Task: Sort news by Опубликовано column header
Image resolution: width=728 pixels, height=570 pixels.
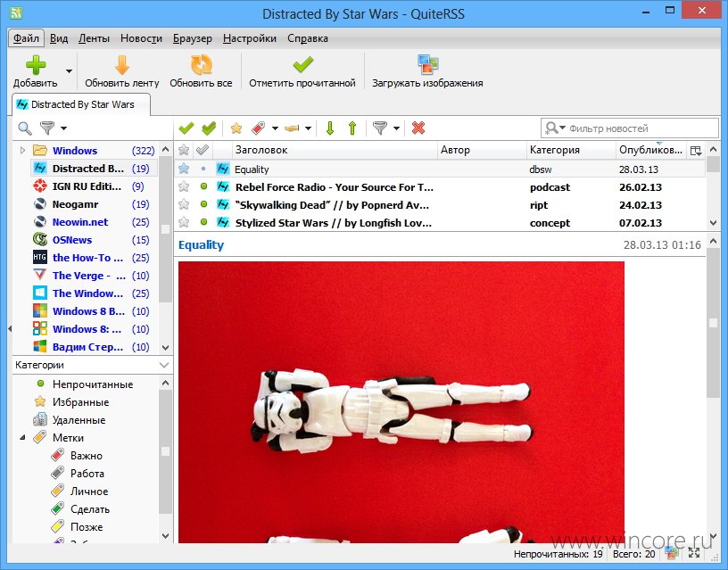Action: click(651, 150)
